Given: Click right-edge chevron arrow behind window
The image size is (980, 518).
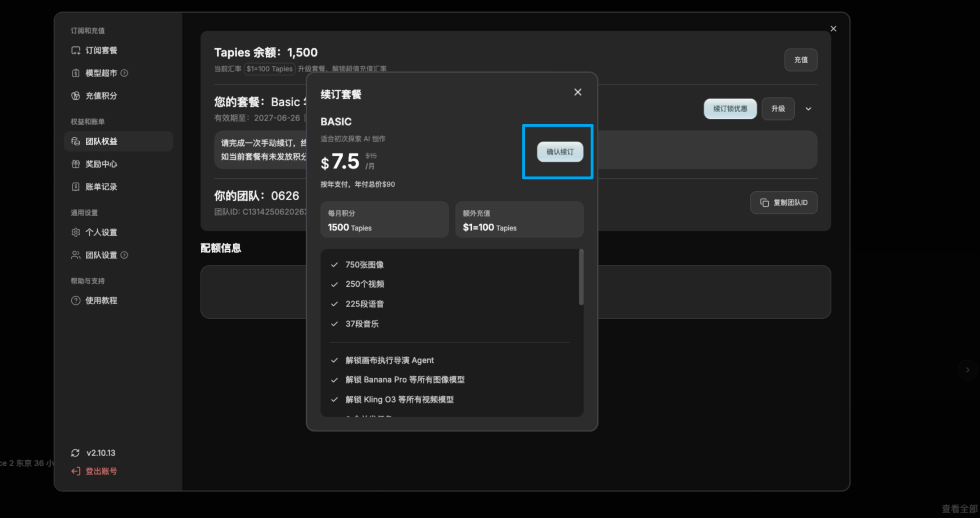Looking at the screenshot, I should (x=967, y=369).
